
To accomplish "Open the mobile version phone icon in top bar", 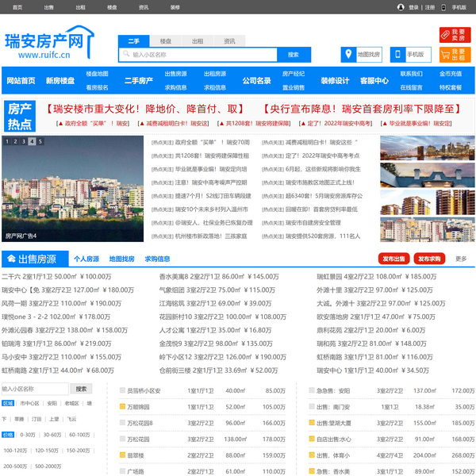I will [x=445, y=7].
